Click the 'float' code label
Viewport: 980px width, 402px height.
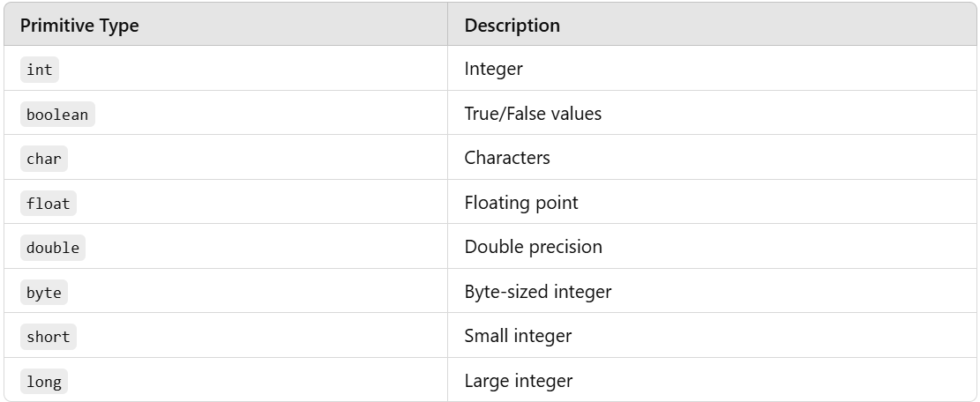point(49,204)
